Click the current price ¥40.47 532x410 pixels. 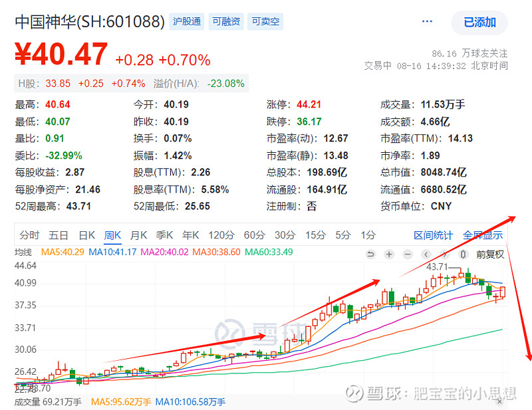coord(61,54)
